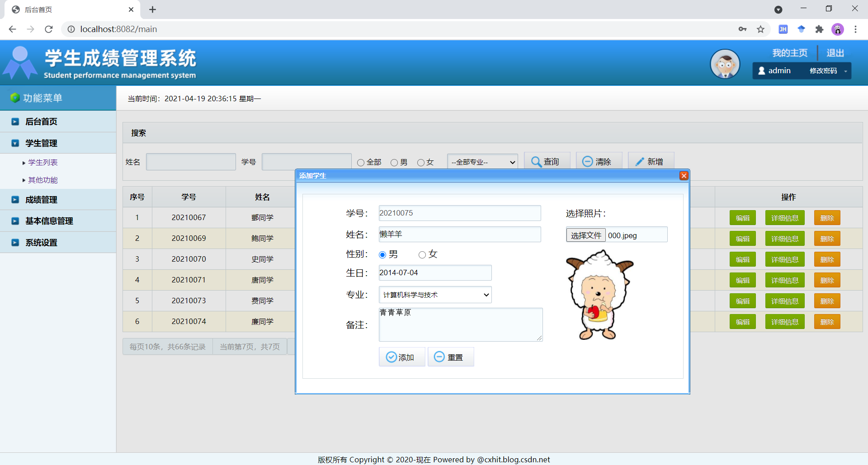Collapse the 学生管理 menu arrow
This screenshot has height=465, width=868.
pyautogui.click(x=15, y=143)
